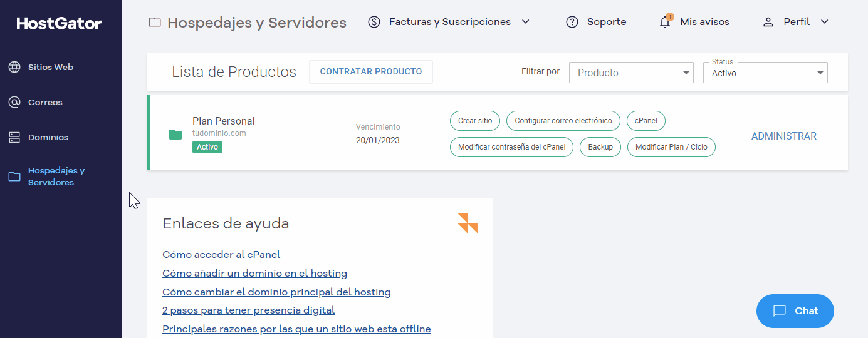Open link Cómo añadir un dominio en el hosting

click(x=254, y=274)
